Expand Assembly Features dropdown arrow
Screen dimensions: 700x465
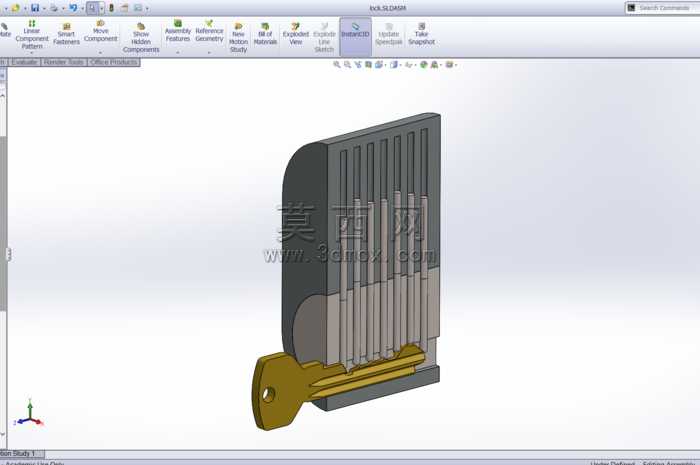[178, 53]
